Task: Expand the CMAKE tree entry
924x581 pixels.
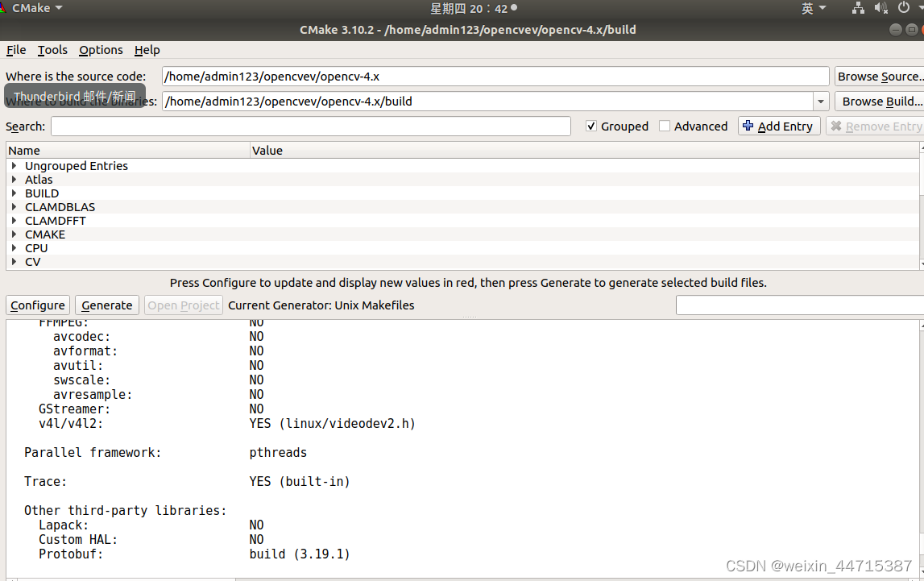Action: [14, 234]
